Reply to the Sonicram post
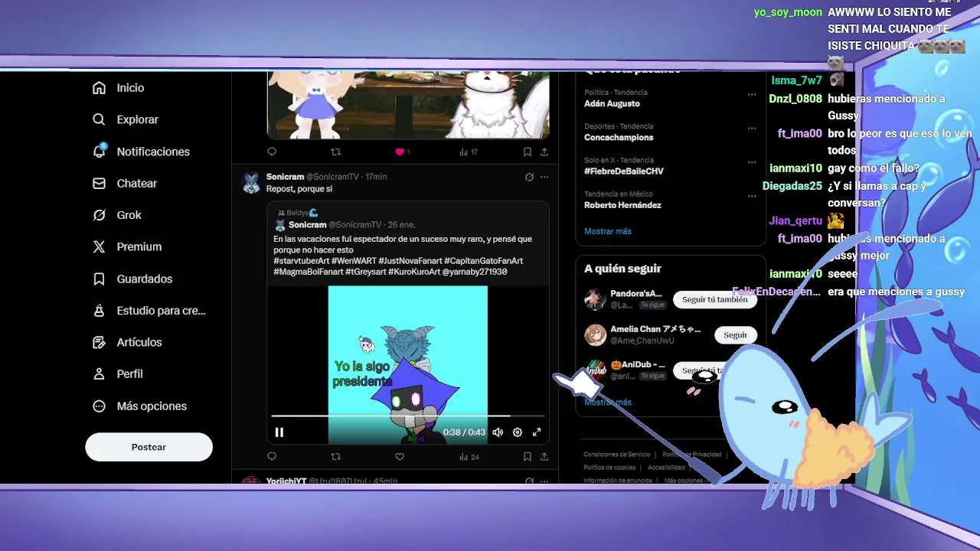 click(272, 457)
